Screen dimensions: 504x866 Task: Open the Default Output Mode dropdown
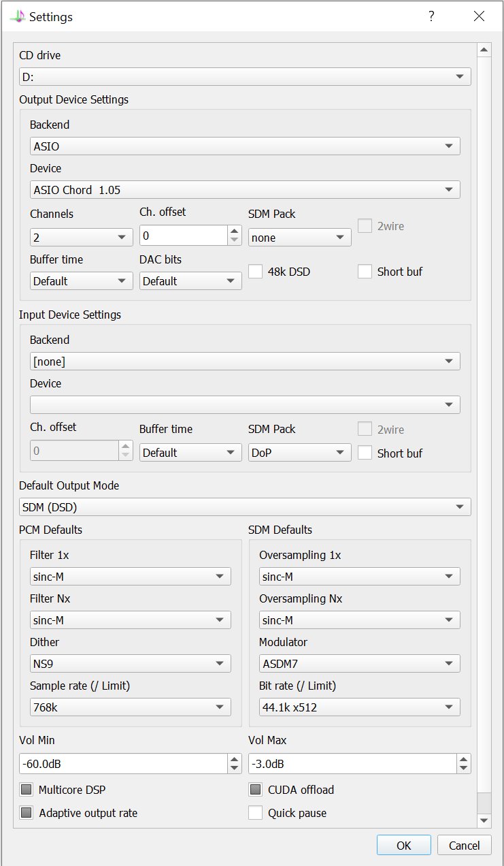pos(245,507)
